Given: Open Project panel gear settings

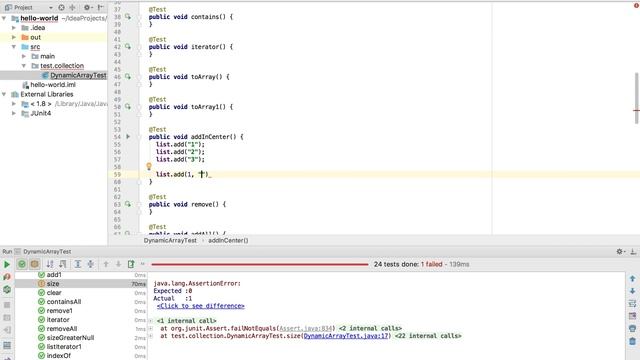Looking at the screenshot, I should pos(87,7).
